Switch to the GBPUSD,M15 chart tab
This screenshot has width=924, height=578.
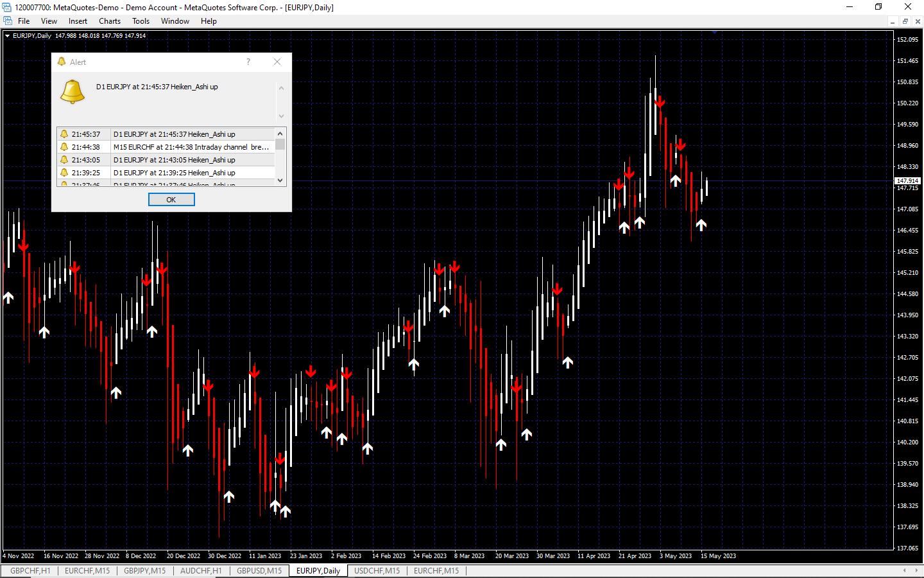click(x=259, y=571)
